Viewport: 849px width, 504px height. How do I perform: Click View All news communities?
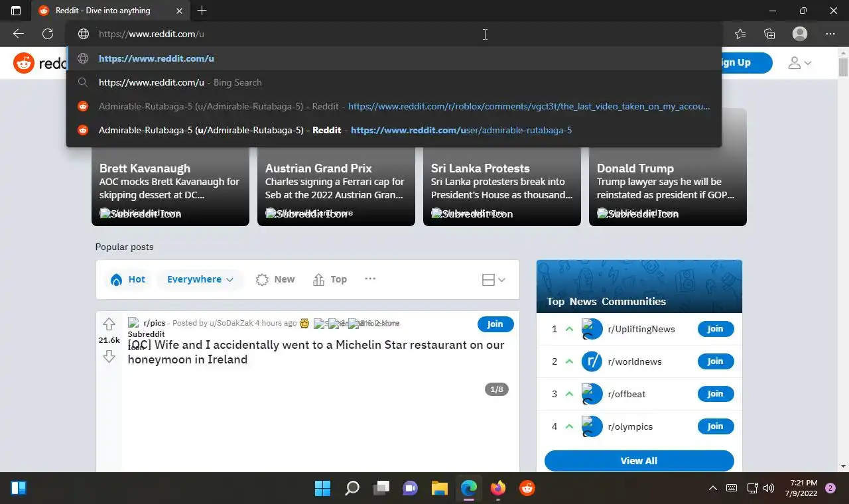pyautogui.click(x=639, y=461)
